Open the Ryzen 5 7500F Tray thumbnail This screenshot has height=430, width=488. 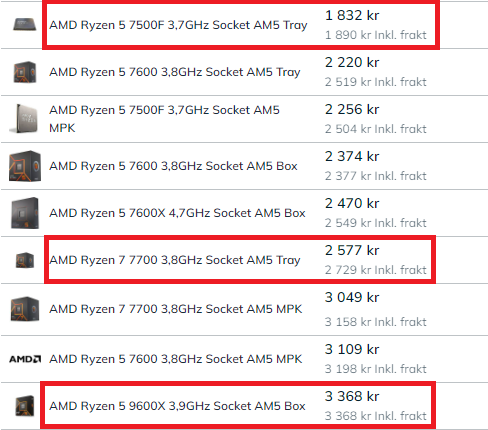coord(25,24)
